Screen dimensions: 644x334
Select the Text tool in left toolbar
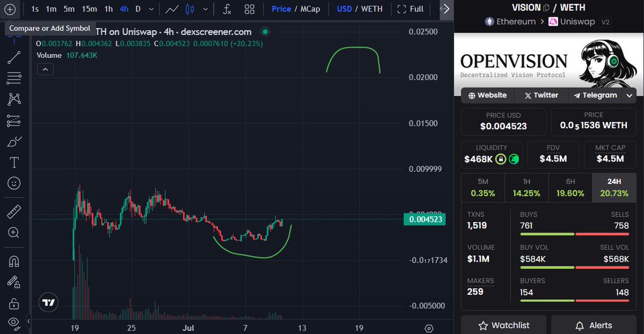pos(14,162)
